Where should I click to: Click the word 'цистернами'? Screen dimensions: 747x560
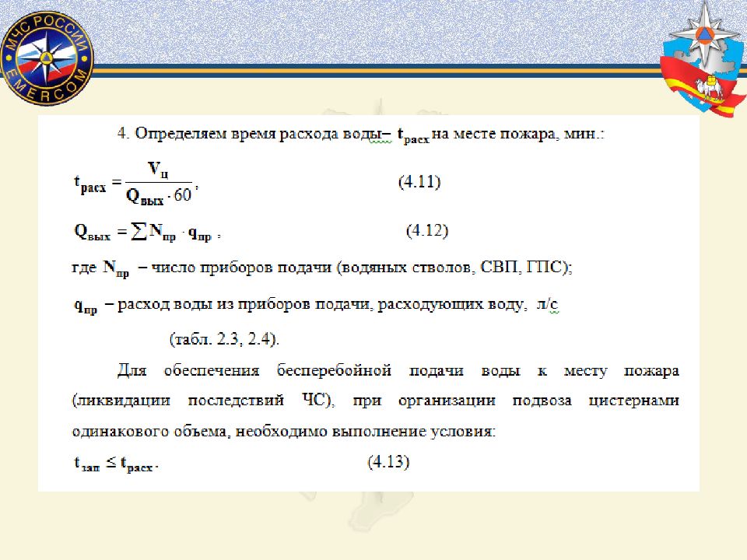(633, 401)
